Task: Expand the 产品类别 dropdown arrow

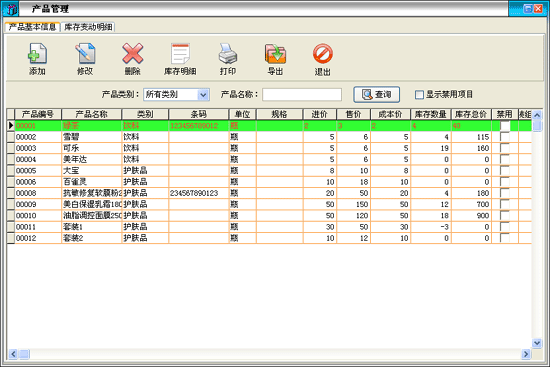Action: pyautogui.click(x=203, y=95)
